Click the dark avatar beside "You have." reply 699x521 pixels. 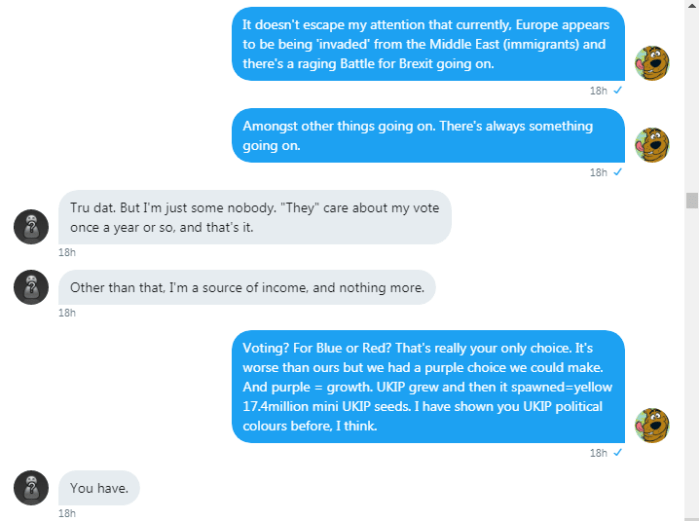tap(31, 488)
